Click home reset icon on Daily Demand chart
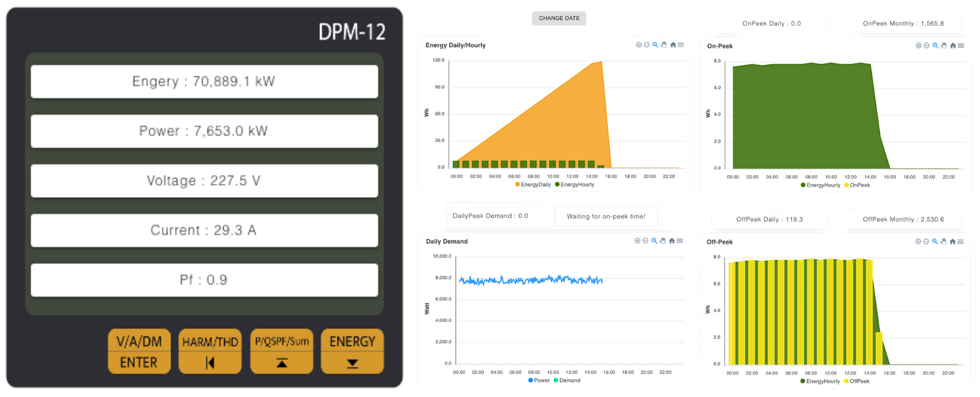The width and height of the screenshot is (980, 397). [672, 241]
